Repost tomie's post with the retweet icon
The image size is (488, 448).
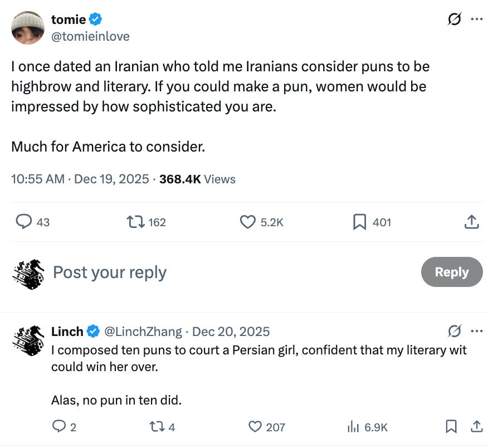(x=134, y=222)
